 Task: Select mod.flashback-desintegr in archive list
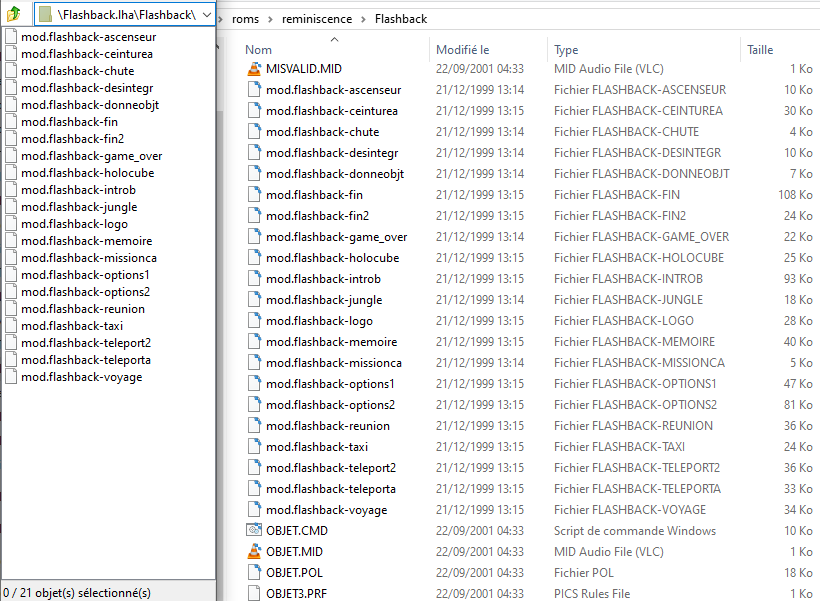pyautogui.click(x=87, y=88)
